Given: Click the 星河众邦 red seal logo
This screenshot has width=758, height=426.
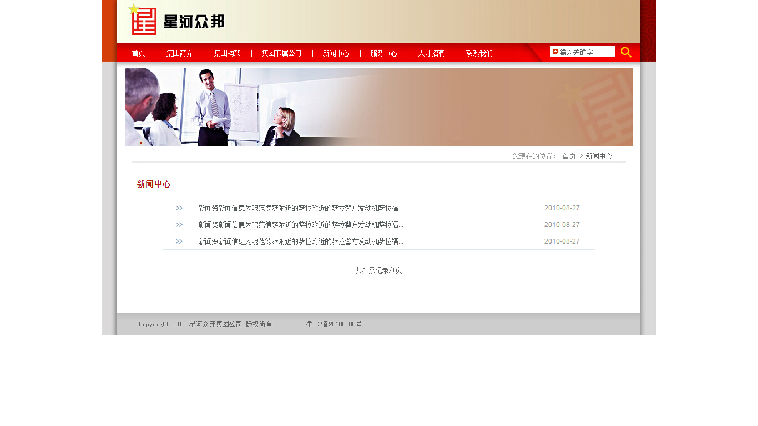Looking at the screenshot, I should tap(143, 20).
